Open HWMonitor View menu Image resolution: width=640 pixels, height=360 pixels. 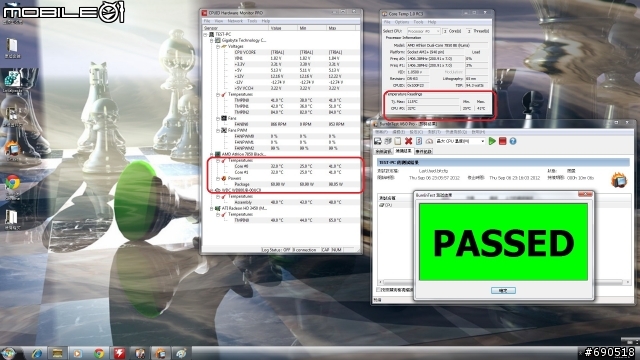pyautogui.click(x=219, y=21)
